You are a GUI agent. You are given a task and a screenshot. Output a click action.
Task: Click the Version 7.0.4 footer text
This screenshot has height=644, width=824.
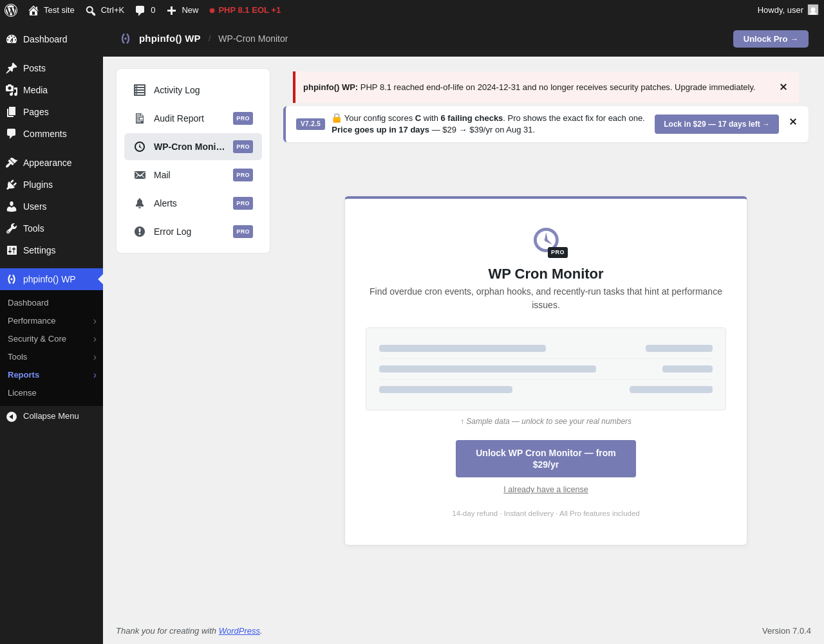(787, 631)
